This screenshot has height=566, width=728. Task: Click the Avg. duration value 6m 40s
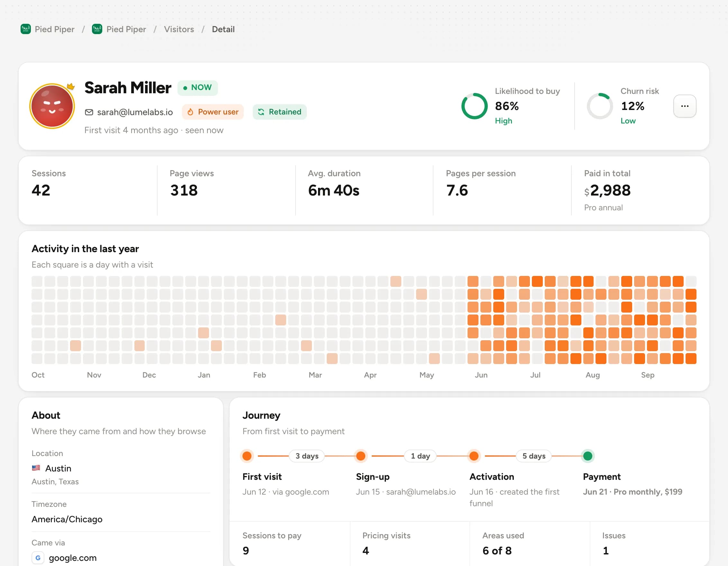[x=334, y=190]
